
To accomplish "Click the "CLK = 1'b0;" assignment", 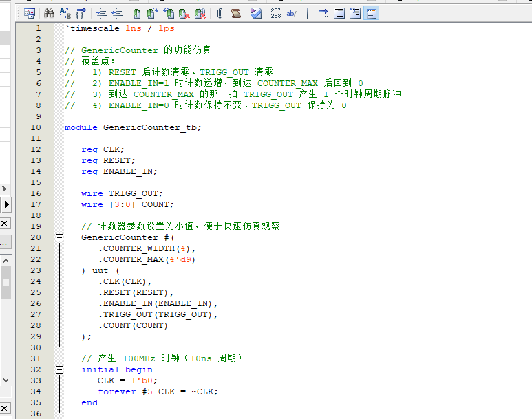I will pyautogui.click(x=127, y=380).
